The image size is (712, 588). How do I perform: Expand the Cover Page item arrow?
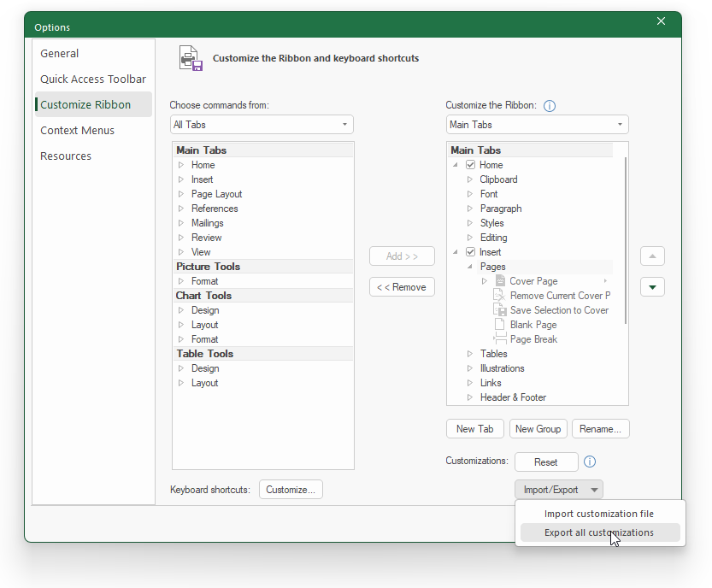(485, 281)
